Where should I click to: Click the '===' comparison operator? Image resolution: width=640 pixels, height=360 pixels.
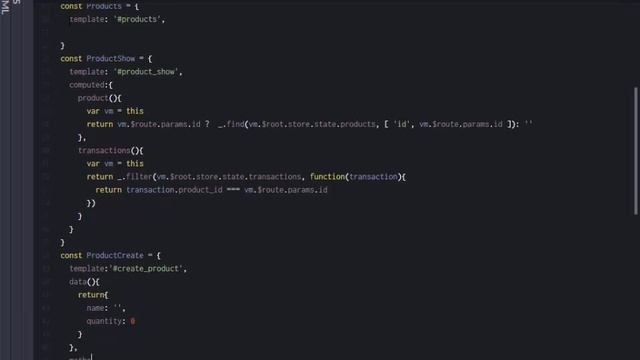pos(233,190)
